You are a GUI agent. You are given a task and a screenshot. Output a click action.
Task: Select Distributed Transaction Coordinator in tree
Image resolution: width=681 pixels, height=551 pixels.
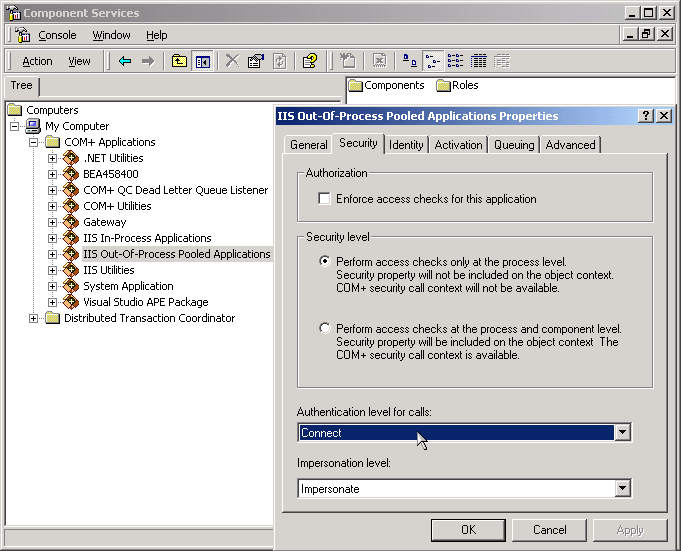coord(149,318)
